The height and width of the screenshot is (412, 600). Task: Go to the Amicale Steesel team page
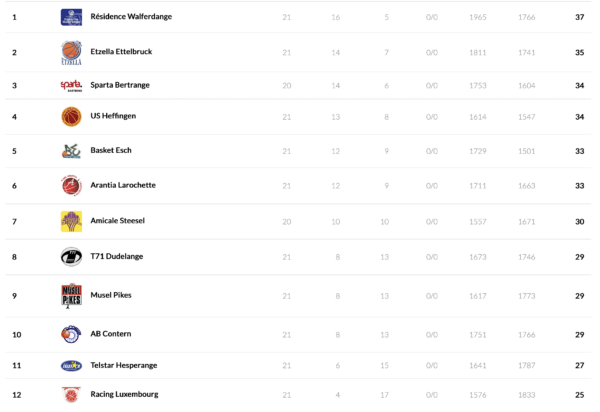point(118,221)
